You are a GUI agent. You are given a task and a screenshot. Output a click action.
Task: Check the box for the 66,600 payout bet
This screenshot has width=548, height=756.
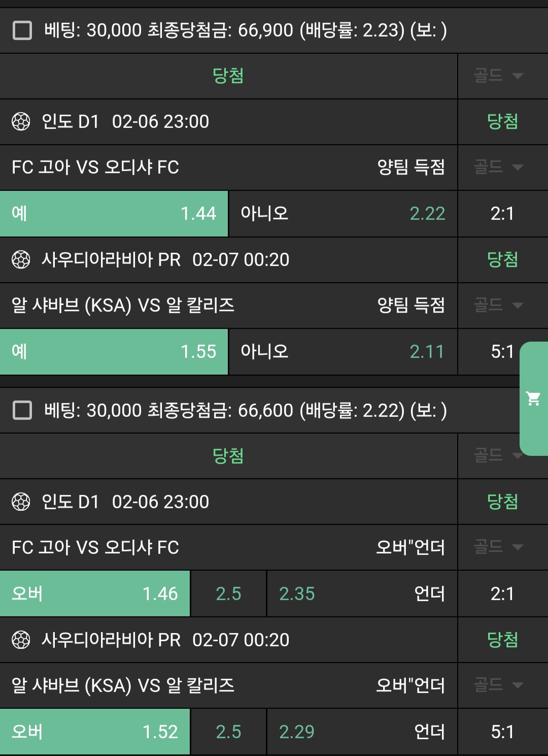(x=22, y=410)
